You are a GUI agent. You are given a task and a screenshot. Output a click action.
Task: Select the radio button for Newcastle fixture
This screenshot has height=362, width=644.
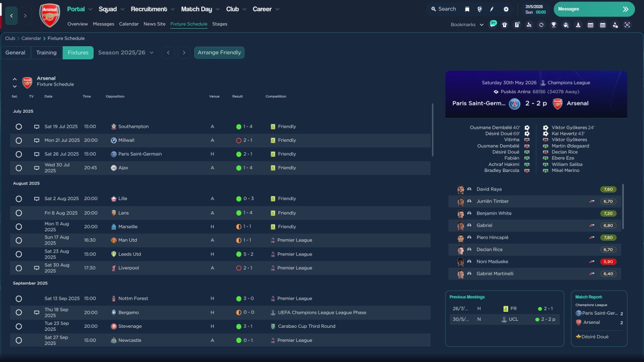click(x=19, y=340)
